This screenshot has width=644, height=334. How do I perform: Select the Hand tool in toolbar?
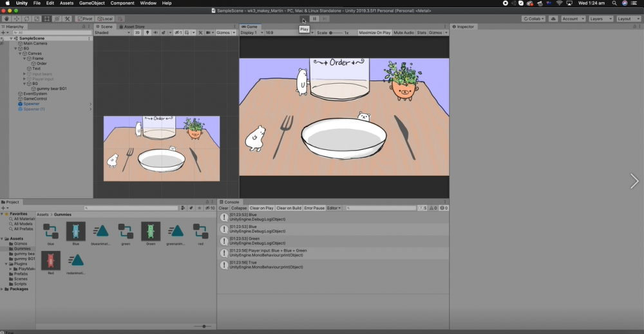pyautogui.click(x=6, y=19)
